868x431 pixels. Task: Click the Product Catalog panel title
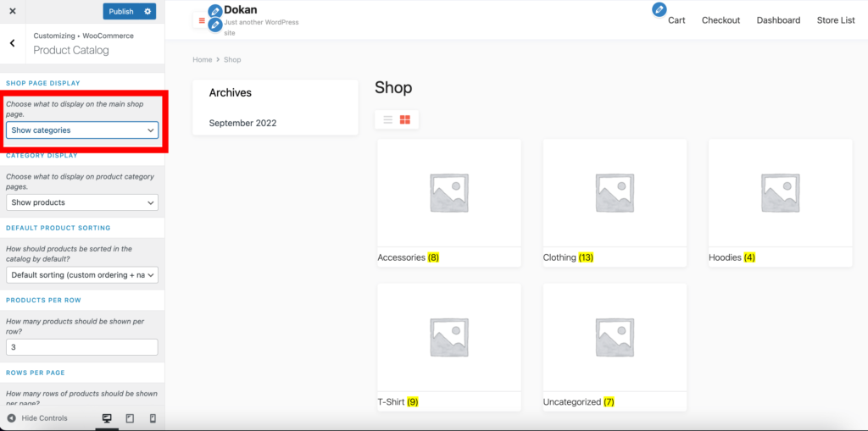[x=71, y=50]
